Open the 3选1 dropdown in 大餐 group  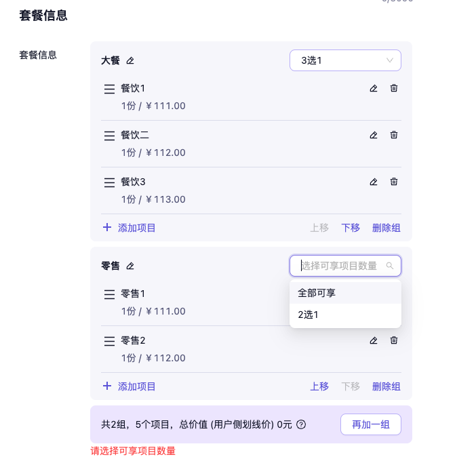coord(345,60)
